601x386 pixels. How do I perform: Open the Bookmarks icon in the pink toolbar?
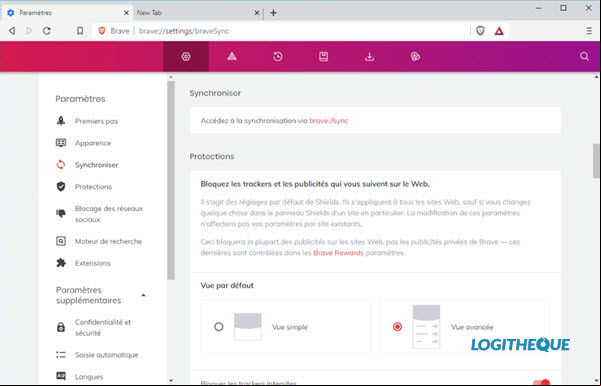[323, 57]
